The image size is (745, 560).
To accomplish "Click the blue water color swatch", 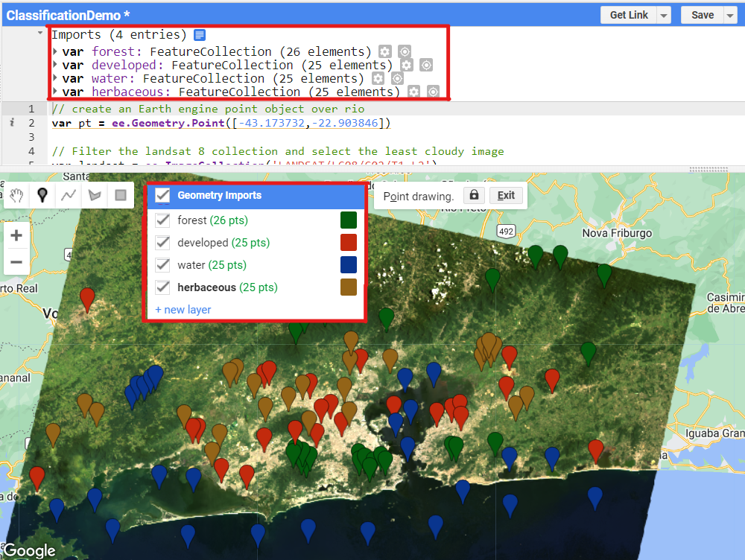I will [x=348, y=264].
